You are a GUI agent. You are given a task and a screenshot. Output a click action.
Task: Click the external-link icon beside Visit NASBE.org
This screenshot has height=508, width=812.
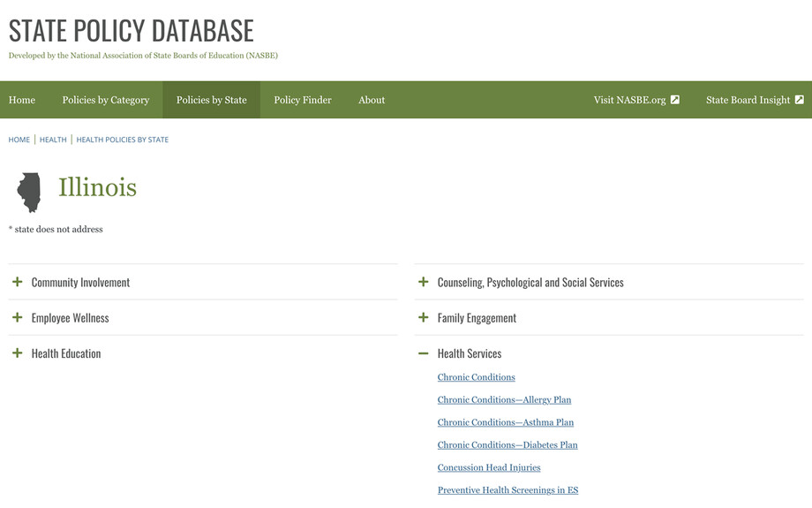tap(675, 100)
